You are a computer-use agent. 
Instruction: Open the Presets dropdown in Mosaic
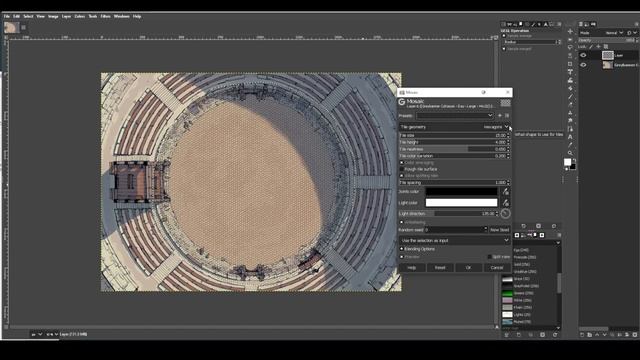455,116
